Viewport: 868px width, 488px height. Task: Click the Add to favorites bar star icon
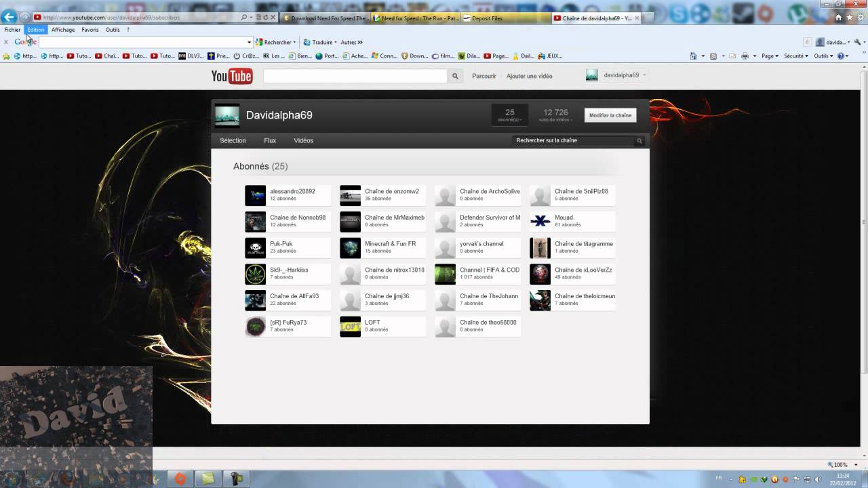pos(7,56)
